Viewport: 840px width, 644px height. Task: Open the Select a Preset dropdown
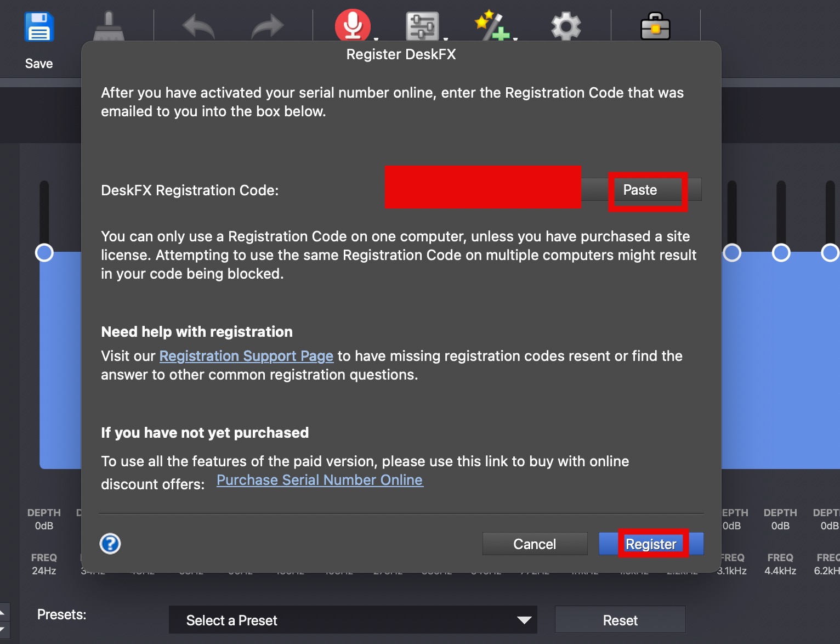tap(353, 620)
